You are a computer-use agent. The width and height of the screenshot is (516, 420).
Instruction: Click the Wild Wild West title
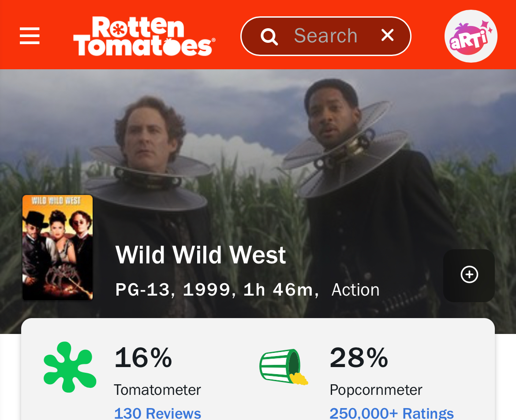(201, 255)
